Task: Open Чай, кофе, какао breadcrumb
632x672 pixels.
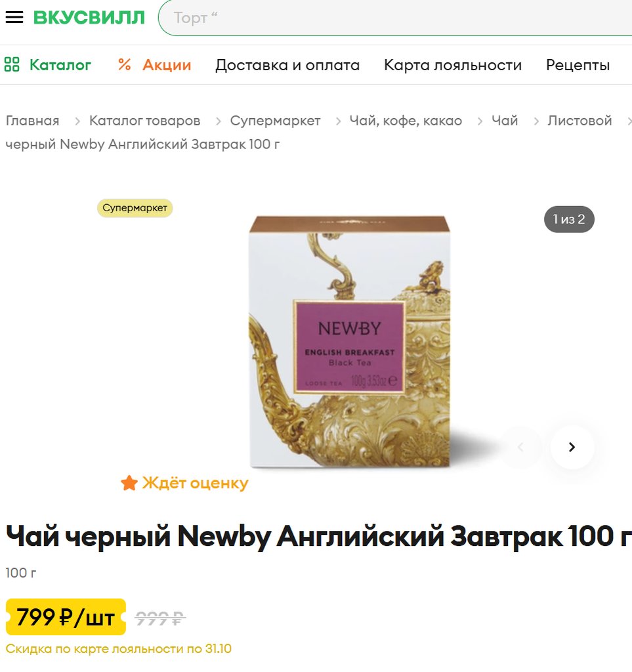Action: 406,121
